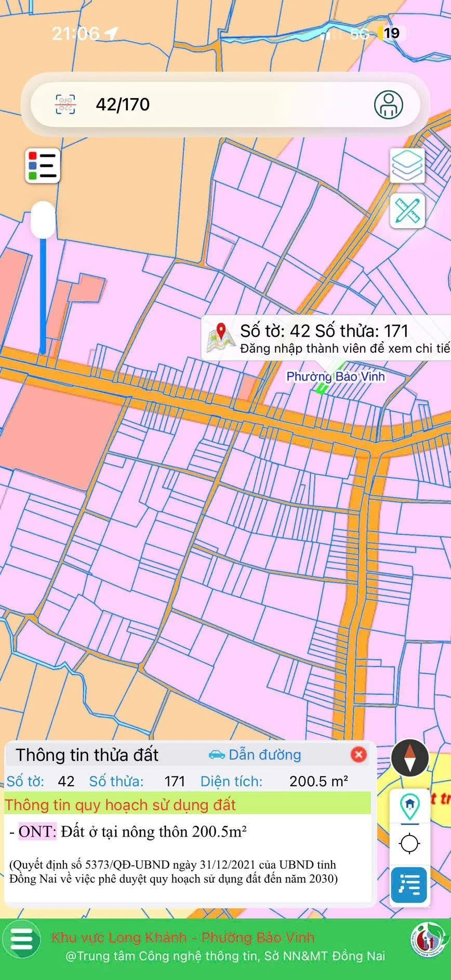
Task: Tap the car icon for directions
Action: click(x=217, y=755)
